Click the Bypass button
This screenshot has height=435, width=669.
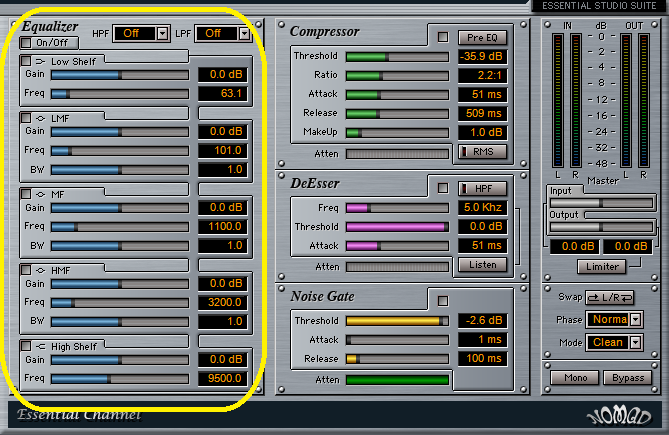point(628,378)
